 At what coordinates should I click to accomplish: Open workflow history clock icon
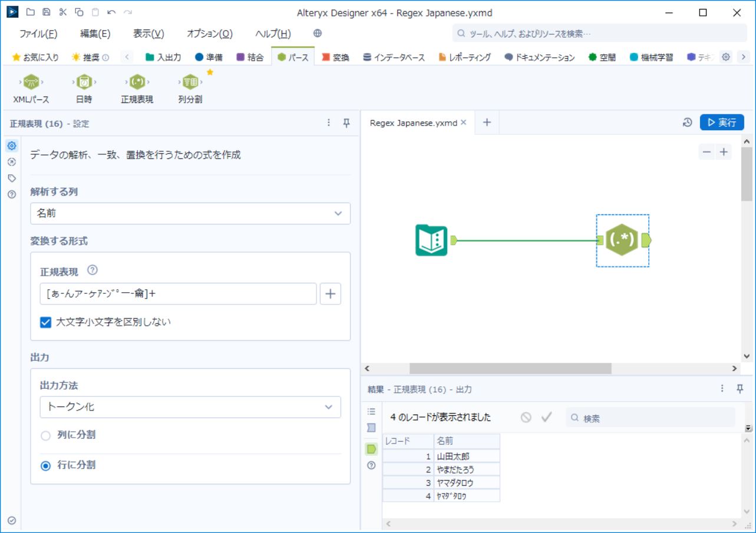click(x=687, y=123)
